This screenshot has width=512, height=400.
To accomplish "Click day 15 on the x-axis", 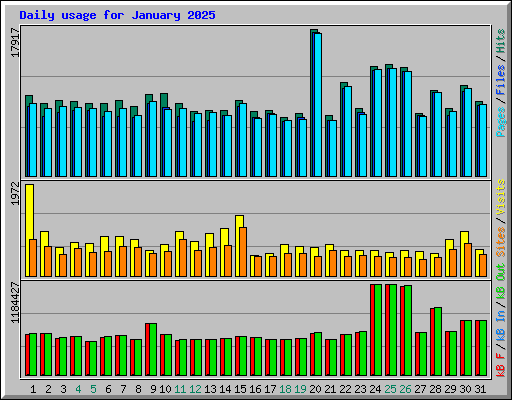I will click(x=240, y=389).
